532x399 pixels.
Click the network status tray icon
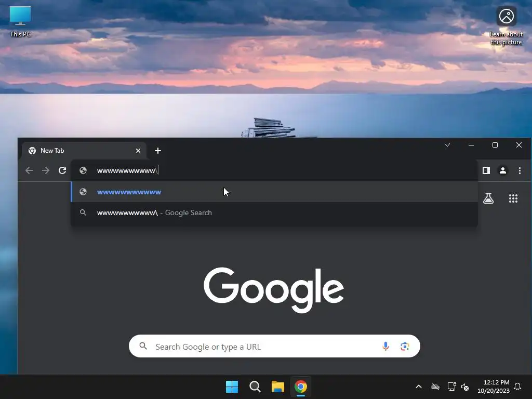[451, 387]
